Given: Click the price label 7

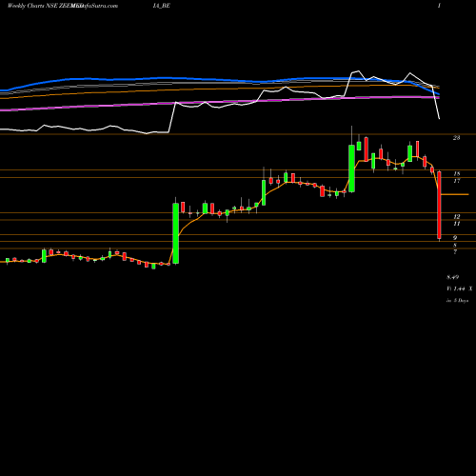Looking at the screenshot, I should point(455,252).
